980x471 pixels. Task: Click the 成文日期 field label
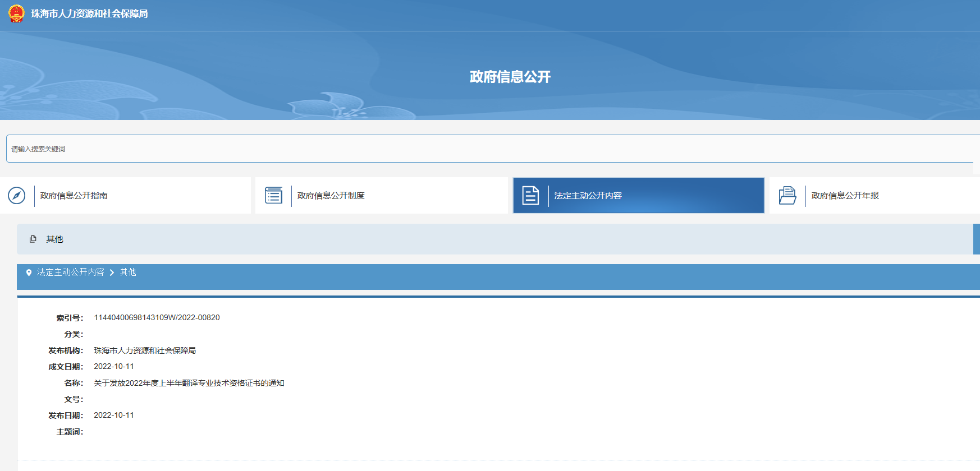[x=66, y=367]
